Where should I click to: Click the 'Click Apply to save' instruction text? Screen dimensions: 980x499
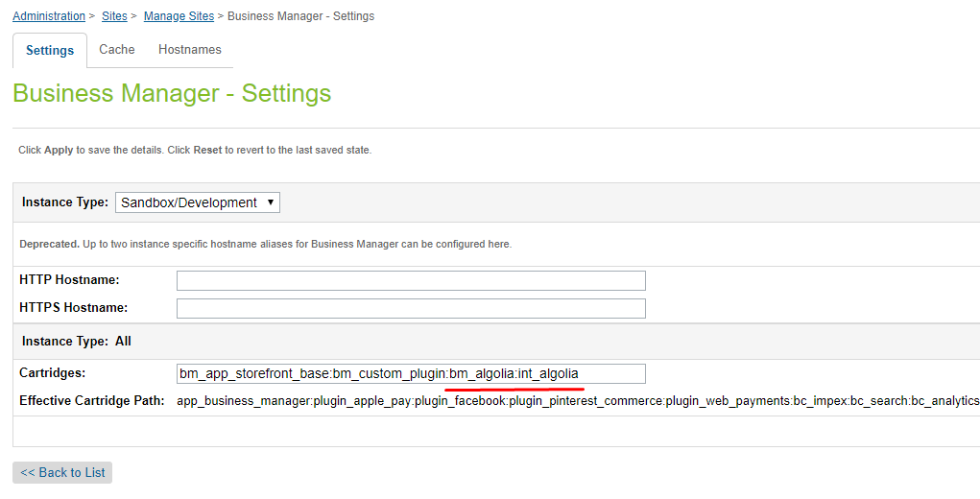point(195,150)
